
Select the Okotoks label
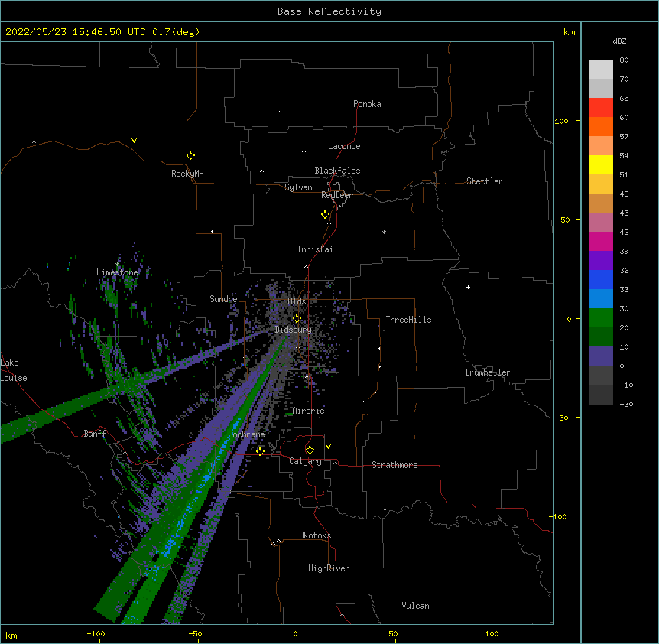click(x=315, y=535)
